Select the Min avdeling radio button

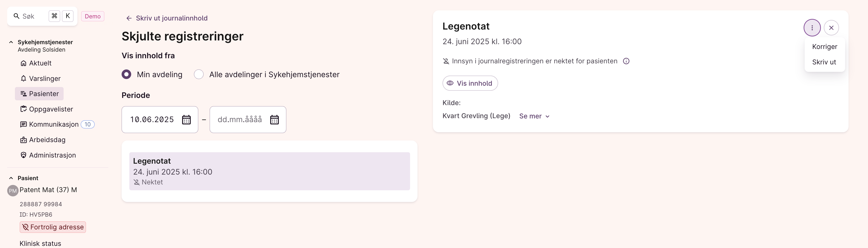pos(126,74)
